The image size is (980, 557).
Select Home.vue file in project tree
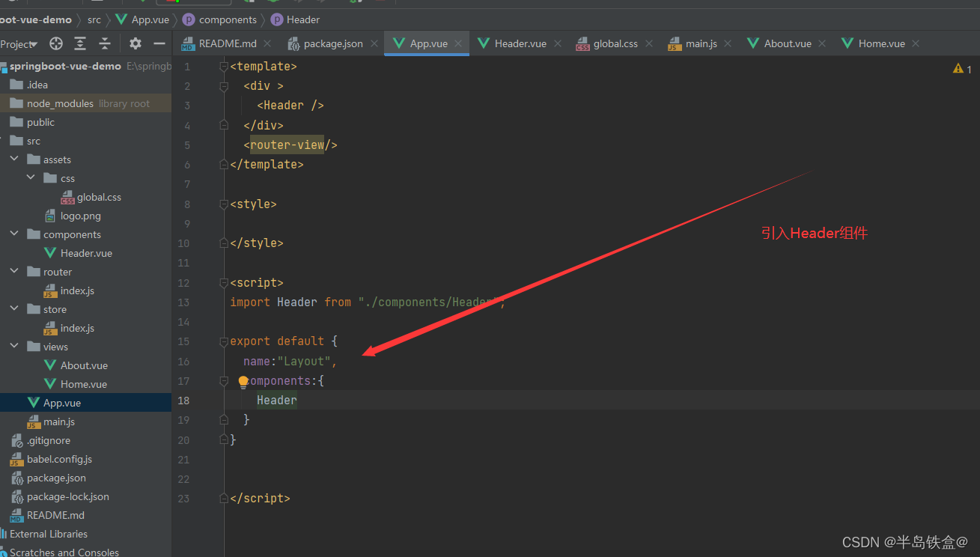click(85, 384)
